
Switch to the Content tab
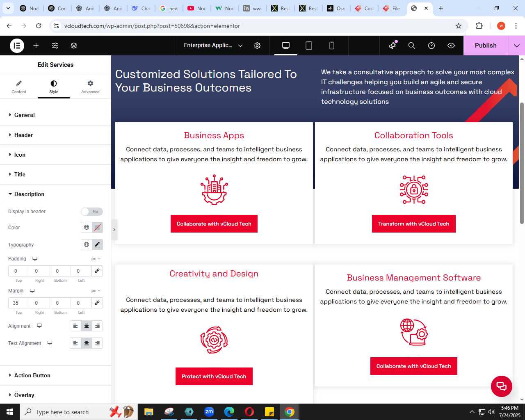coord(19,87)
